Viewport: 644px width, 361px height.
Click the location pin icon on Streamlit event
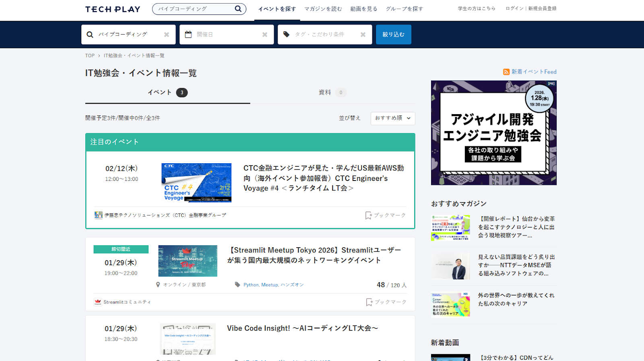158,285
